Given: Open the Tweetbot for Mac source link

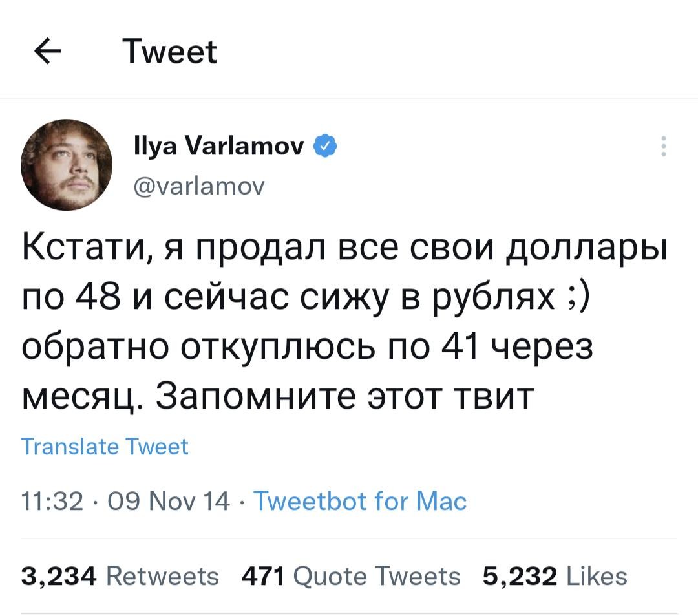Looking at the screenshot, I should pos(360,500).
